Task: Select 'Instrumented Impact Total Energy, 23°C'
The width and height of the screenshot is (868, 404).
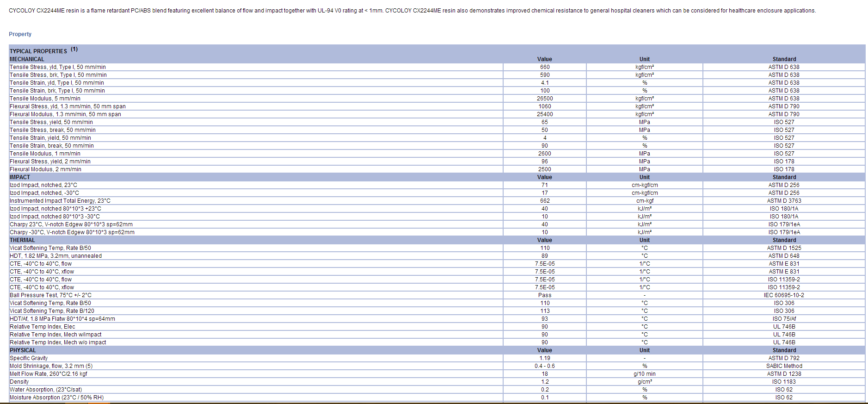Action: coord(60,201)
